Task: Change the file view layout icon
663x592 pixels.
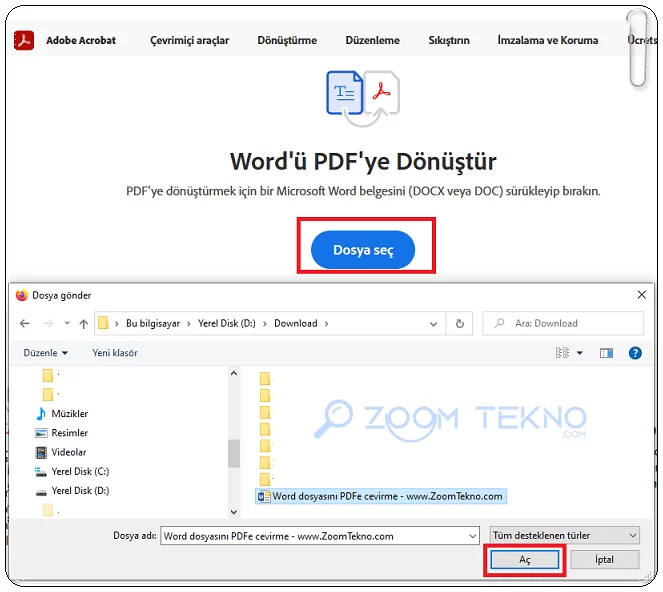Action: [562, 353]
